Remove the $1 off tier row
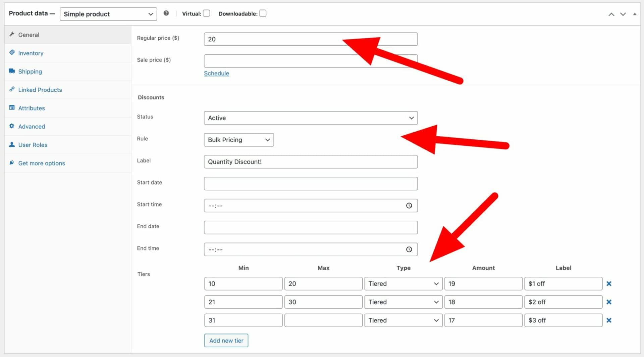This screenshot has height=357, width=644. (x=609, y=284)
